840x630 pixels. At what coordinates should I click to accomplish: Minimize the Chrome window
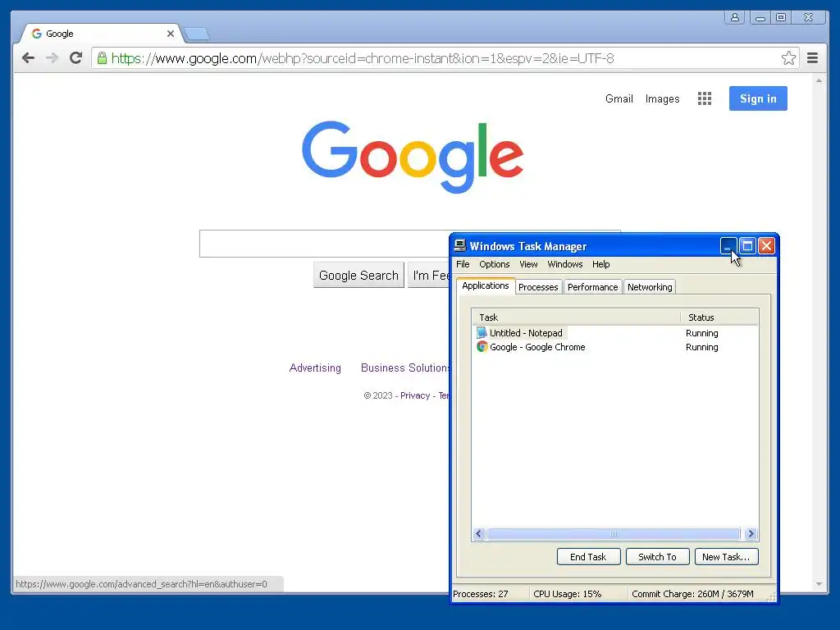(x=760, y=18)
